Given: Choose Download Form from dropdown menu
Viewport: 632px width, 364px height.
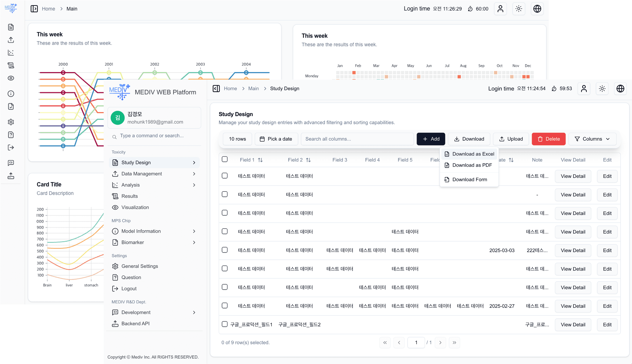Looking at the screenshot, I should pos(469,179).
